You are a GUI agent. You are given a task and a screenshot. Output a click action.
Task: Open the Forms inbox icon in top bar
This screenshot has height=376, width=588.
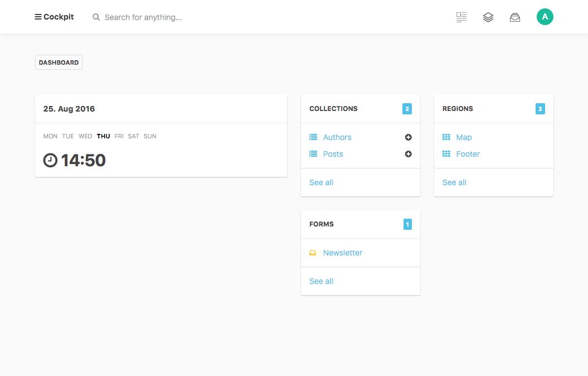[514, 17]
